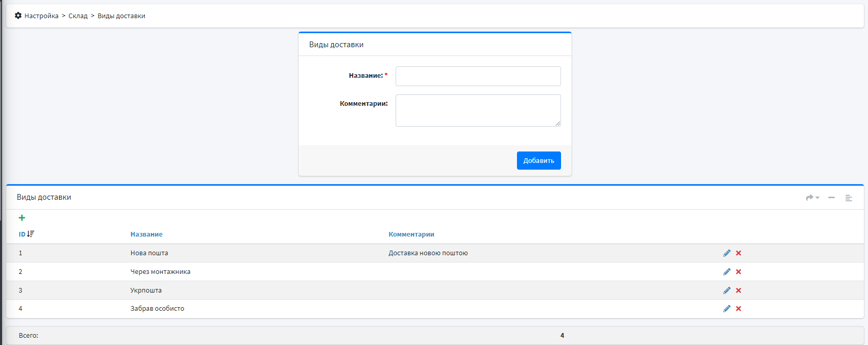The height and width of the screenshot is (345, 868).
Task: Open the export share arrow dropdown
Action: (x=812, y=198)
